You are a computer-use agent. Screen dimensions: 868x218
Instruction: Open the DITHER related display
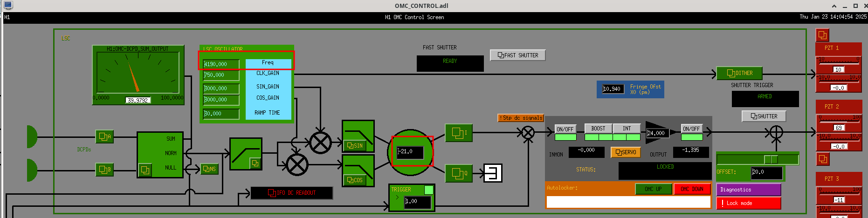point(739,73)
